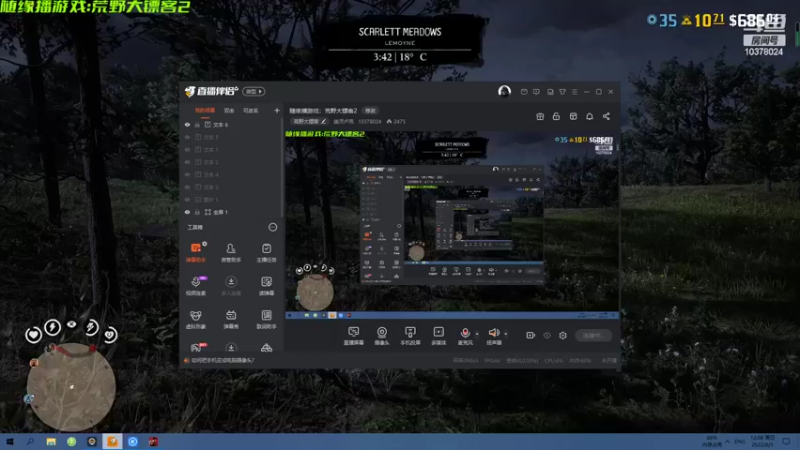Click the source list scrollbar
Image resolution: width=800 pixels, height=450 pixels.
pyautogui.click(x=282, y=168)
